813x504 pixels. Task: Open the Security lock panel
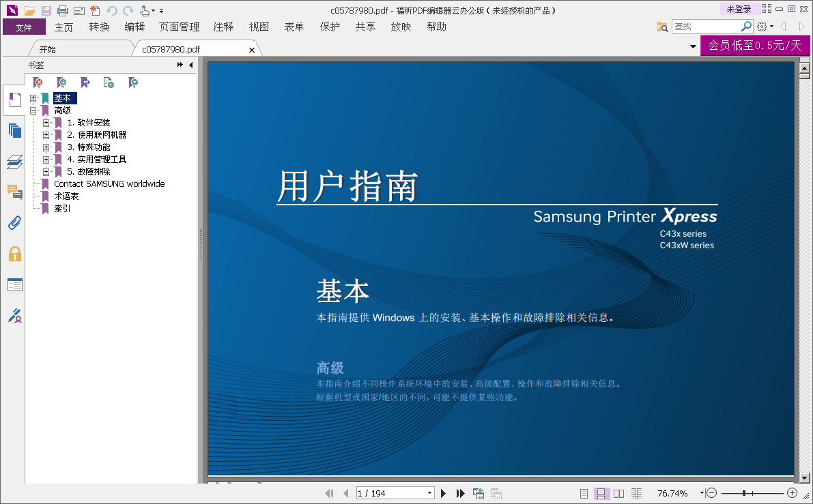click(x=14, y=254)
